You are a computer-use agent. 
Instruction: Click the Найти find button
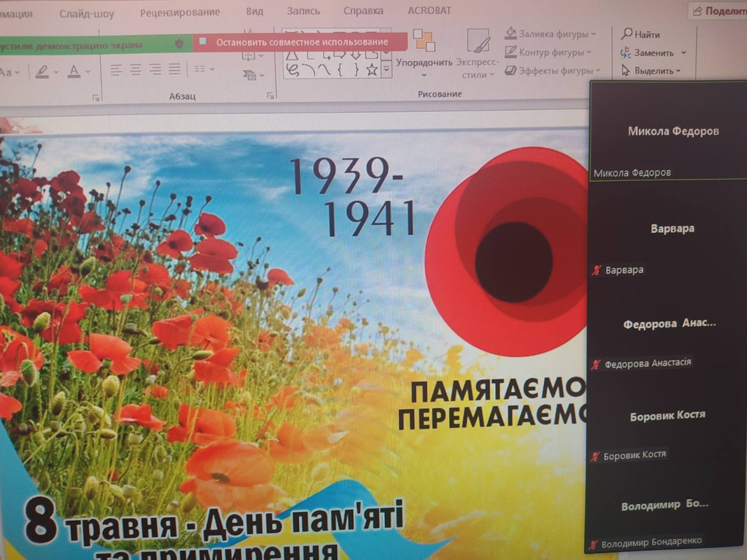point(641,34)
